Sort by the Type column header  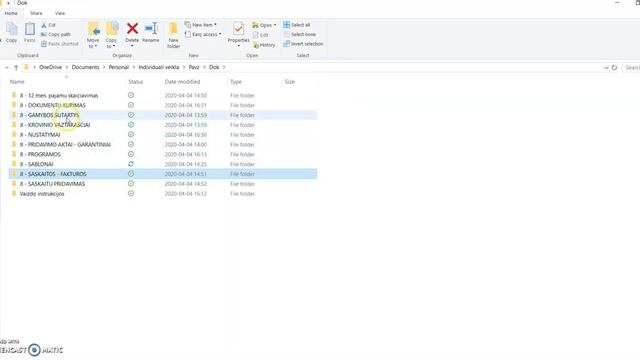pos(236,82)
